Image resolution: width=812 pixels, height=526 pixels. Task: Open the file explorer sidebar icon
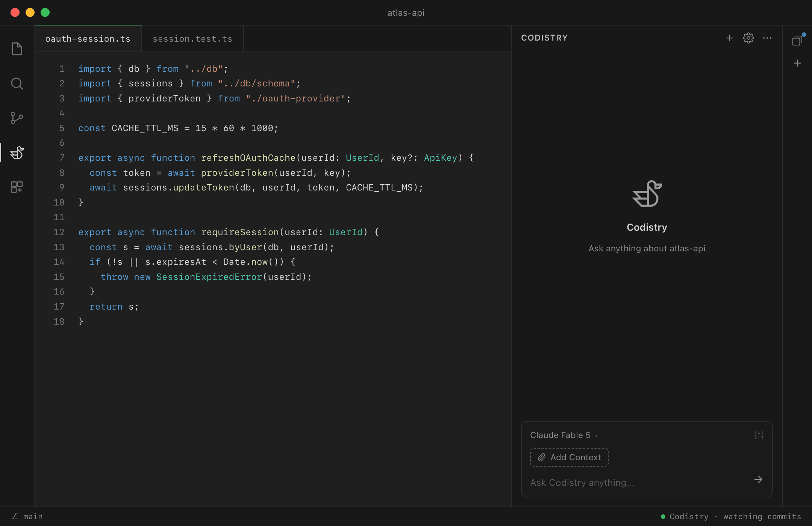tap(17, 49)
